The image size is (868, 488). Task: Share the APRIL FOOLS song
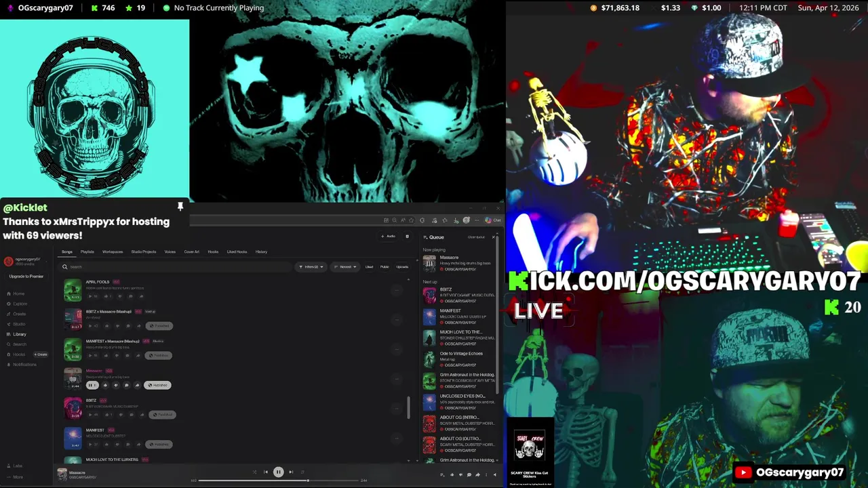141,296
